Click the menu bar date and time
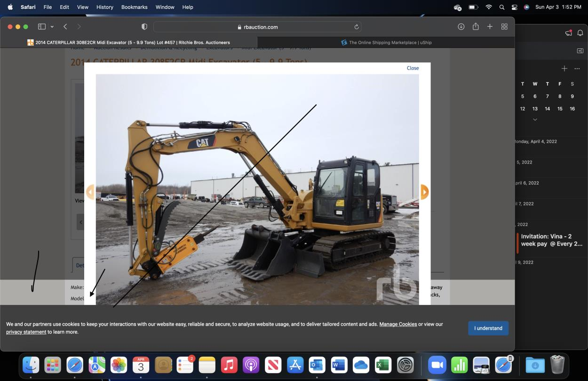The image size is (588, 381). pos(558,7)
